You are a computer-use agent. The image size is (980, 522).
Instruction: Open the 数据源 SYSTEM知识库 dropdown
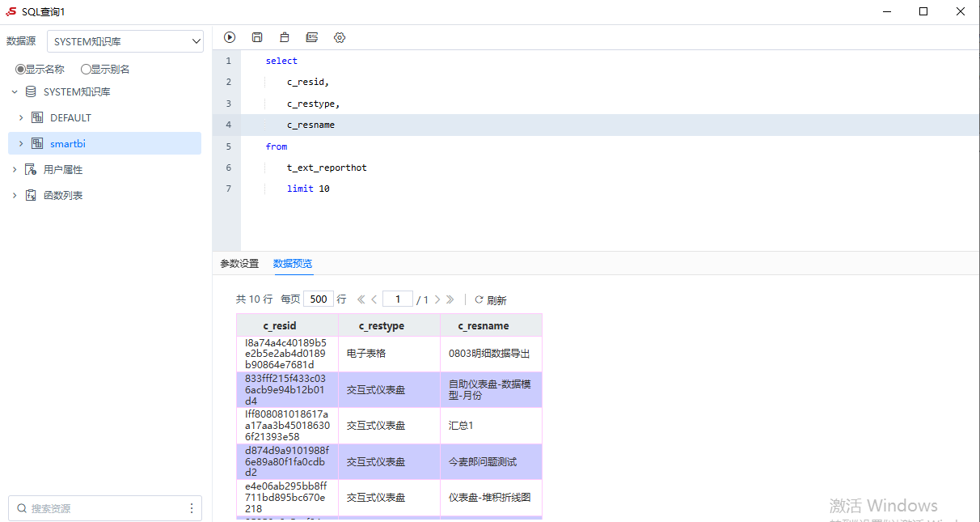[x=125, y=41]
